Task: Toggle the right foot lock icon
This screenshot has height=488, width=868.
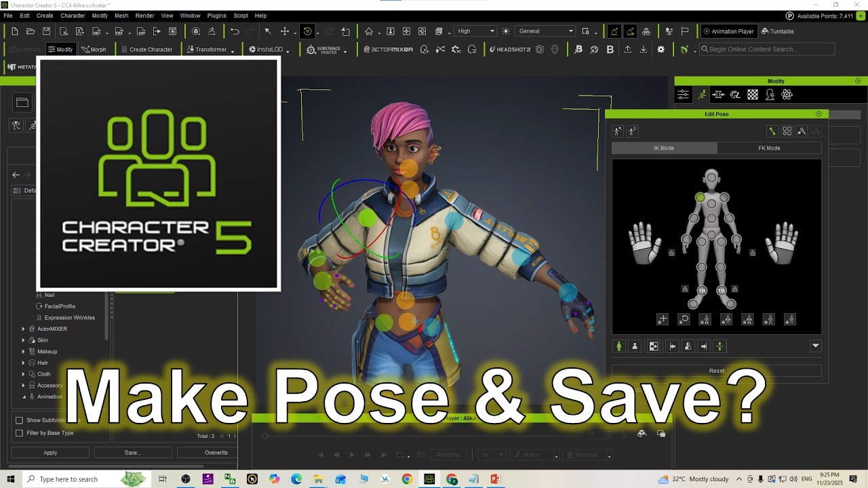Action: pos(734,289)
